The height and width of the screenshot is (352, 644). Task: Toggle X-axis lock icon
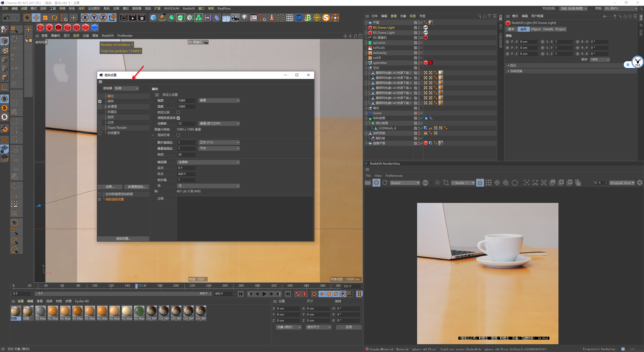click(85, 18)
